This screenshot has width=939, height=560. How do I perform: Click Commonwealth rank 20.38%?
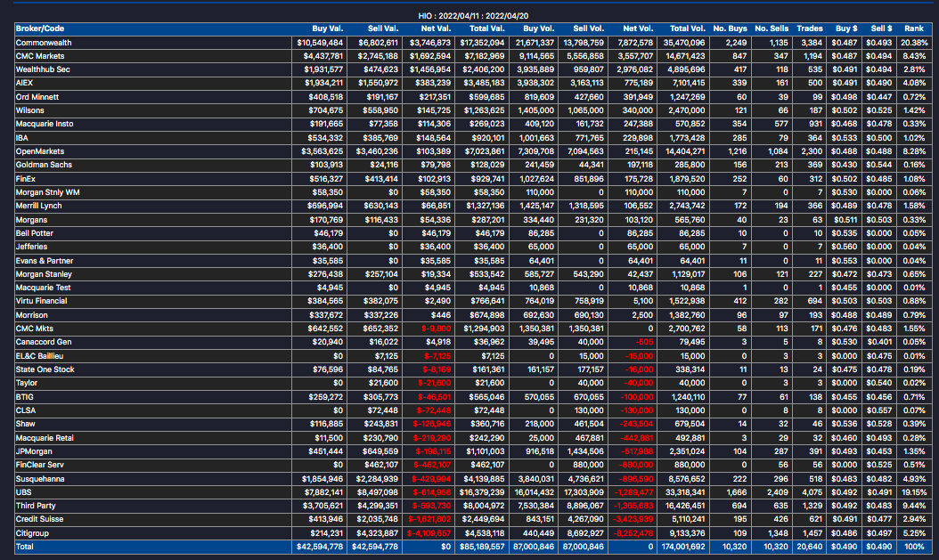pos(914,43)
